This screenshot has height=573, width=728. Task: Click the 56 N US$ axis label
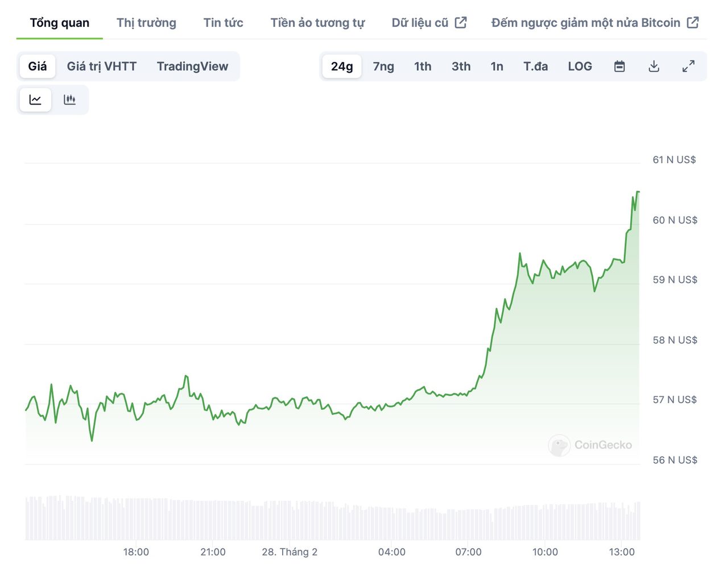tap(675, 460)
